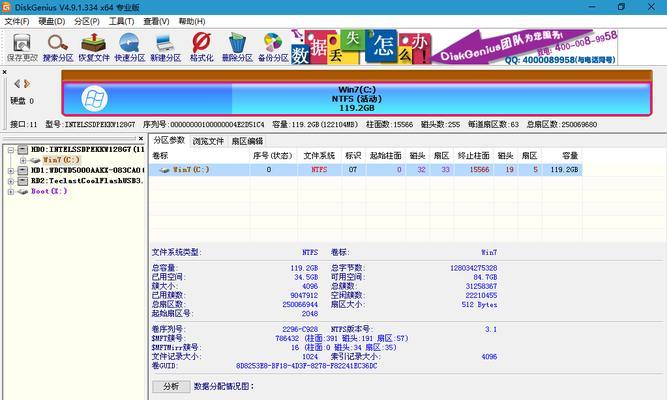Click the NTFS cell in partition row
The width and height of the screenshot is (667, 400).
(x=319, y=169)
